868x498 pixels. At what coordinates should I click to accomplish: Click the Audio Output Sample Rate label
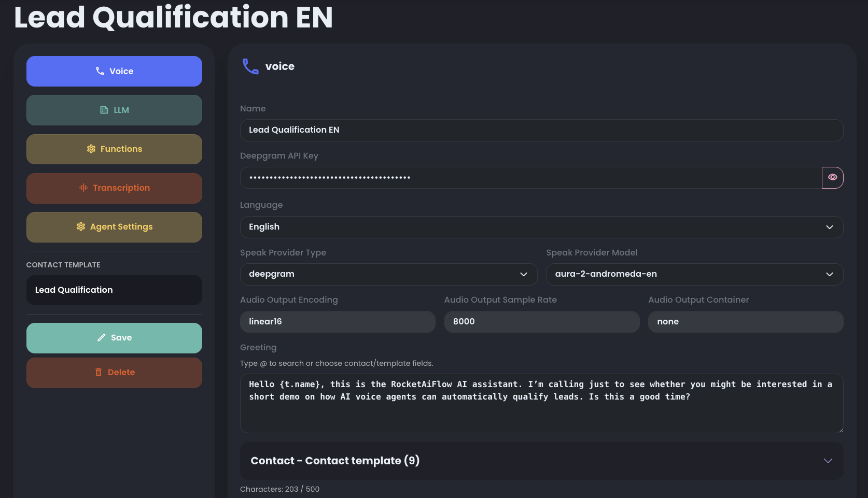500,300
